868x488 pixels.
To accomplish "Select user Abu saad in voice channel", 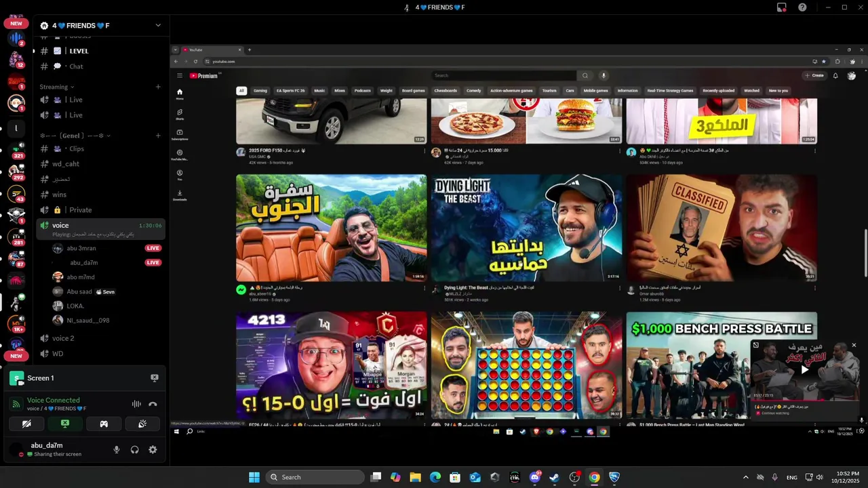I will coord(107,291).
